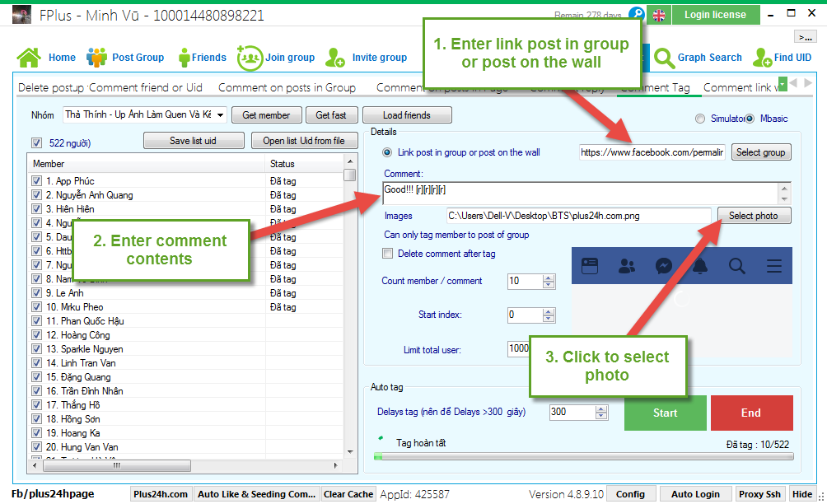Click the tag progress bar
The height and width of the screenshot is (504, 827).
point(583,456)
